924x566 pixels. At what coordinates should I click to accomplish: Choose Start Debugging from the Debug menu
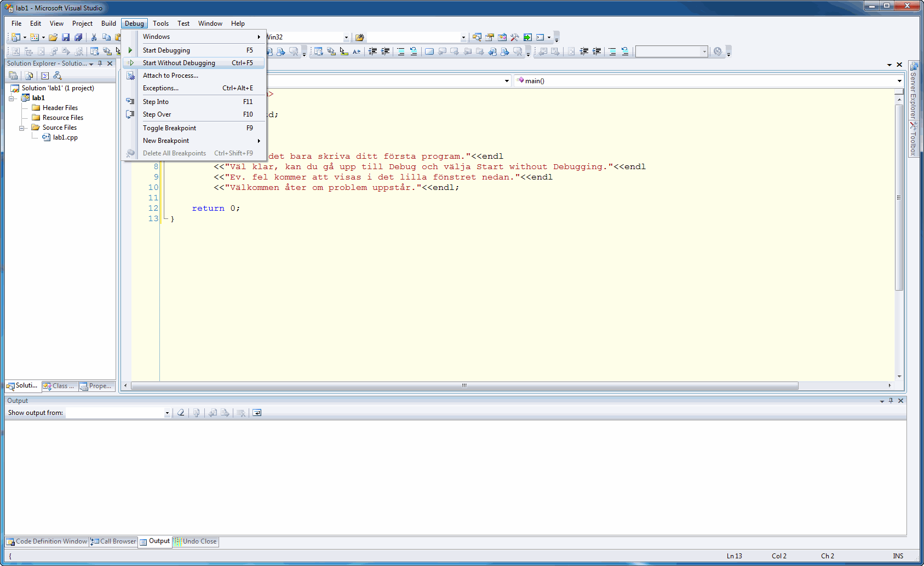pyautogui.click(x=194, y=50)
